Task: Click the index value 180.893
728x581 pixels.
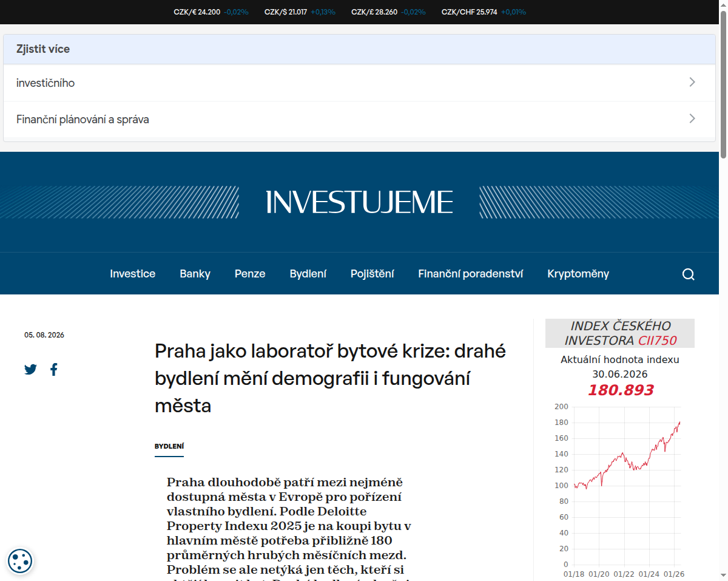Action: click(620, 390)
